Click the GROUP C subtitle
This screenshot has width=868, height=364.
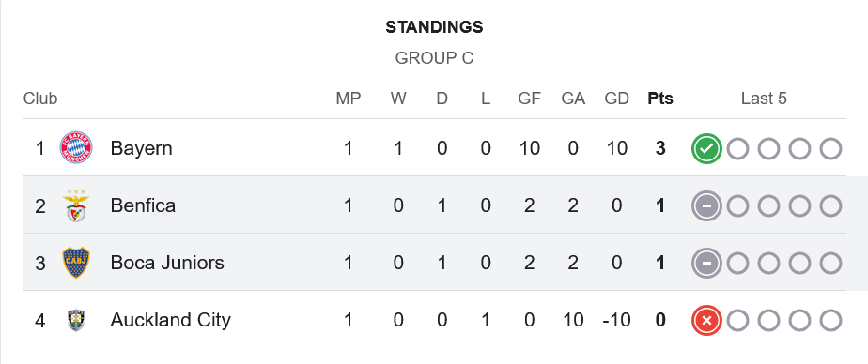[x=434, y=58]
